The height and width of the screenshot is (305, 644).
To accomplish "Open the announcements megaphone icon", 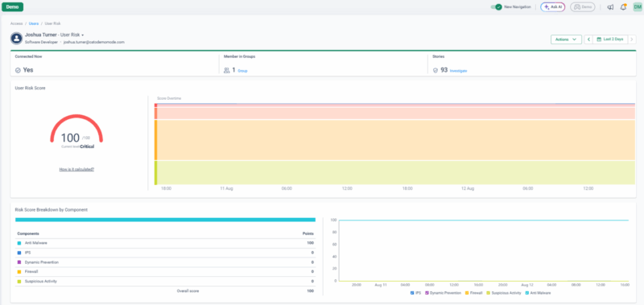I will click(610, 7).
